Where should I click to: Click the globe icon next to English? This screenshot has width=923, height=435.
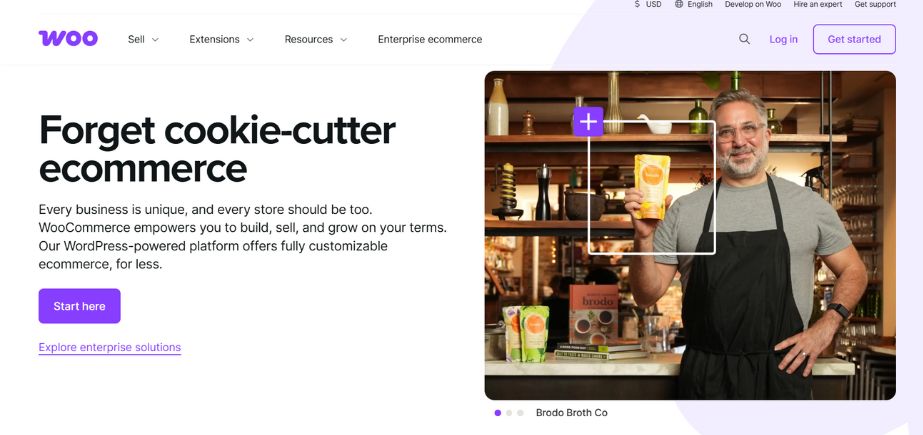click(679, 4)
